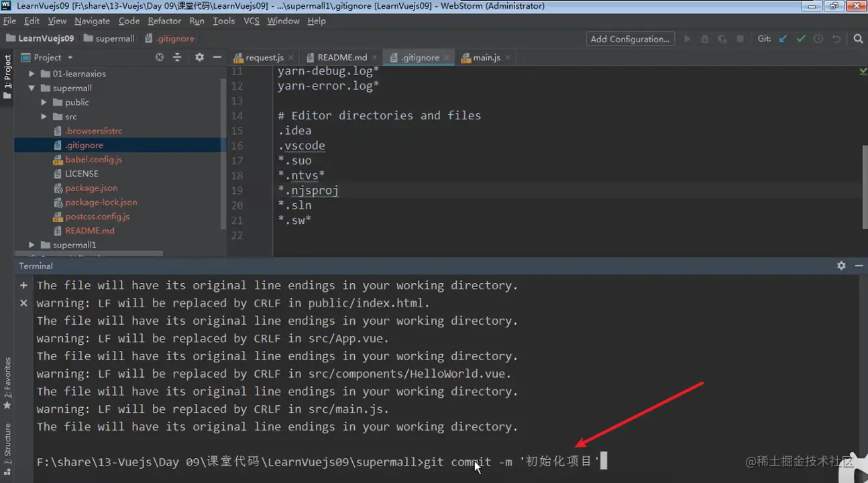Select package.json in the project tree
Viewport: 868px width, 483px height.
click(91, 188)
